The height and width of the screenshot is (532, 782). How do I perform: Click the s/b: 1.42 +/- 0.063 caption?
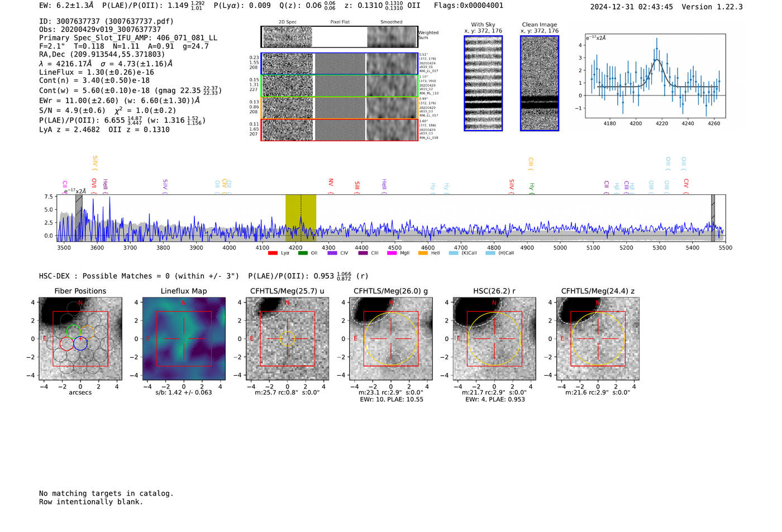[x=184, y=392]
